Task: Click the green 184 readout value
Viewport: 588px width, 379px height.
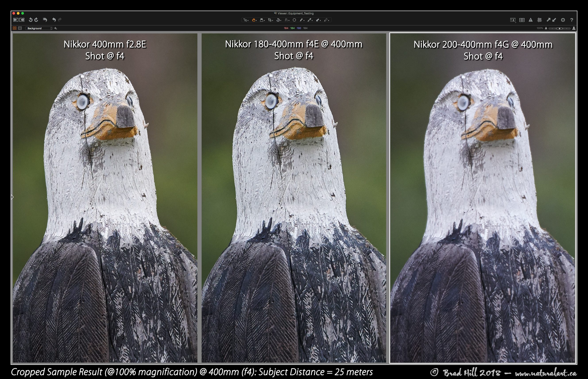Action: pos(292,28)
